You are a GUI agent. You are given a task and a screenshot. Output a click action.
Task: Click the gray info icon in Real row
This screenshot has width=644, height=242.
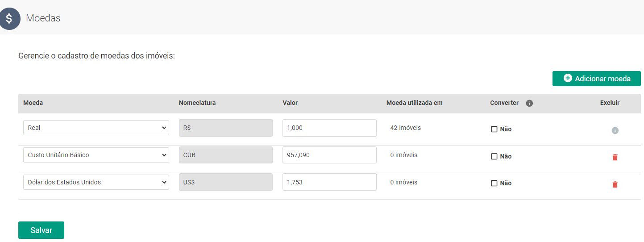click(615, 130)
